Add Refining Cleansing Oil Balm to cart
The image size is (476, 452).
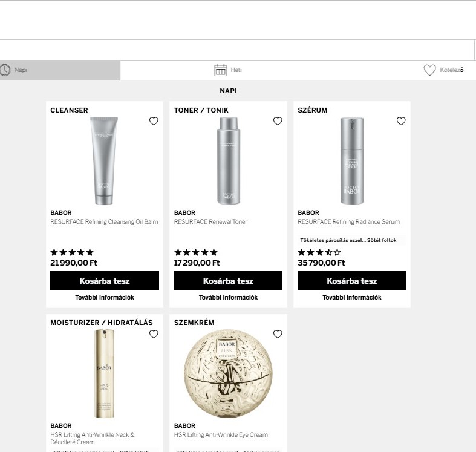pyautogui.click(x=105, y=281)
